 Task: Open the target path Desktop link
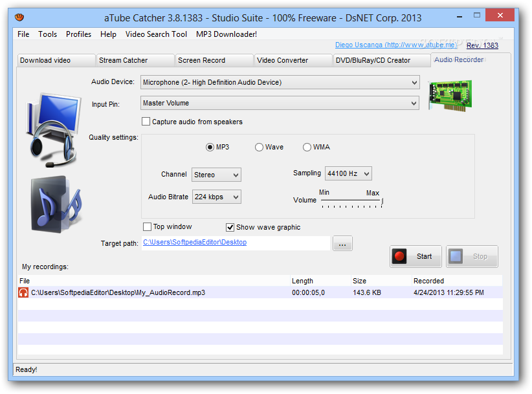195,242
